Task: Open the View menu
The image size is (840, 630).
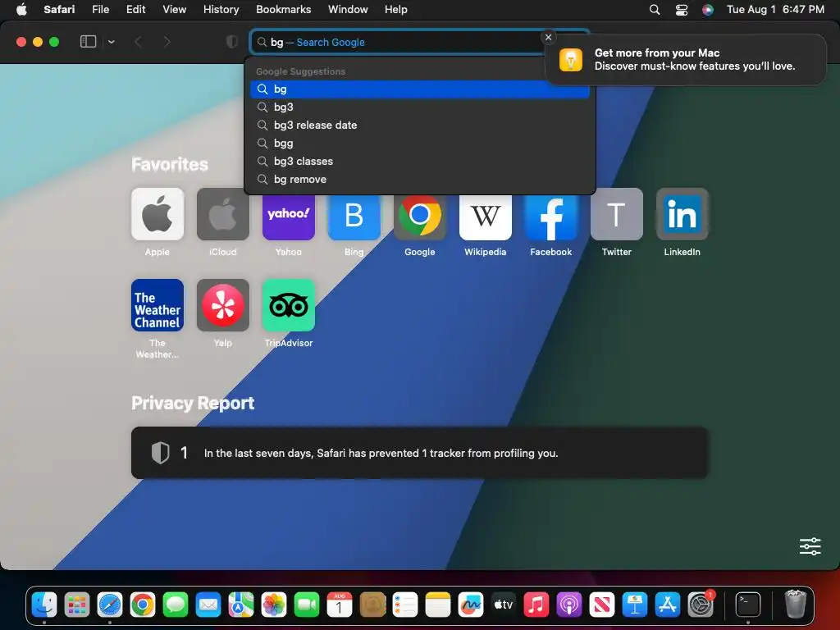Action: 174,10
